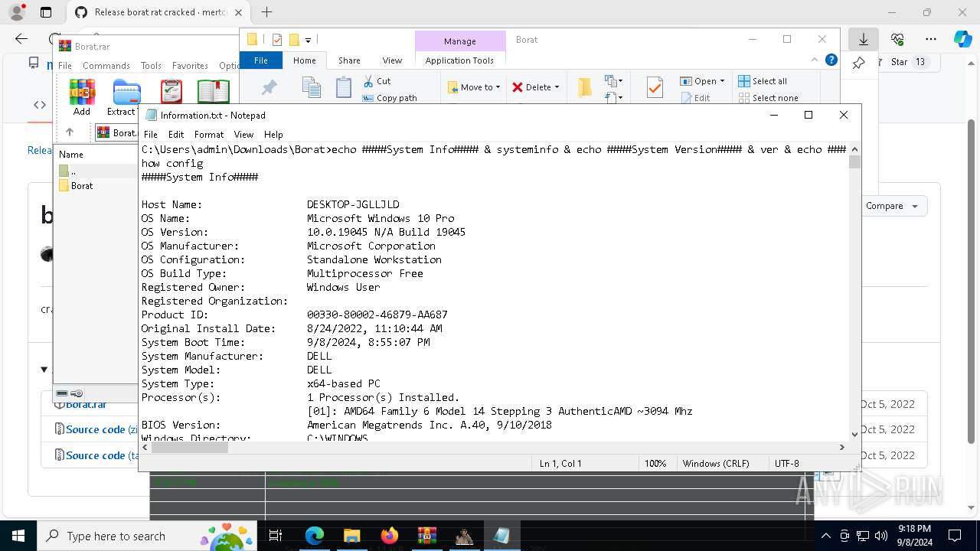Click the WinRAR Add archive icon
The width and height of the screenshot is (980, 551).
pos(82,92)
